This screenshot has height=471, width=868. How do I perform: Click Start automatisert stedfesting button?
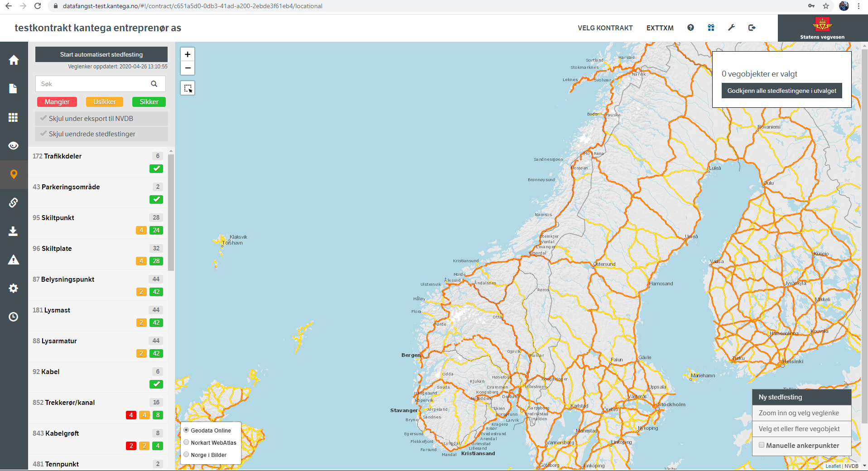(101, 54)
